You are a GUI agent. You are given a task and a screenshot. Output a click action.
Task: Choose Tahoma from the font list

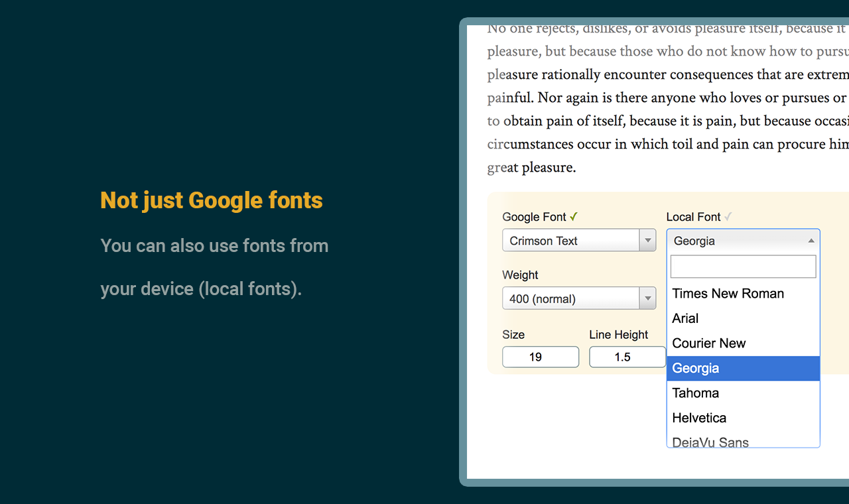coord(744,393)
